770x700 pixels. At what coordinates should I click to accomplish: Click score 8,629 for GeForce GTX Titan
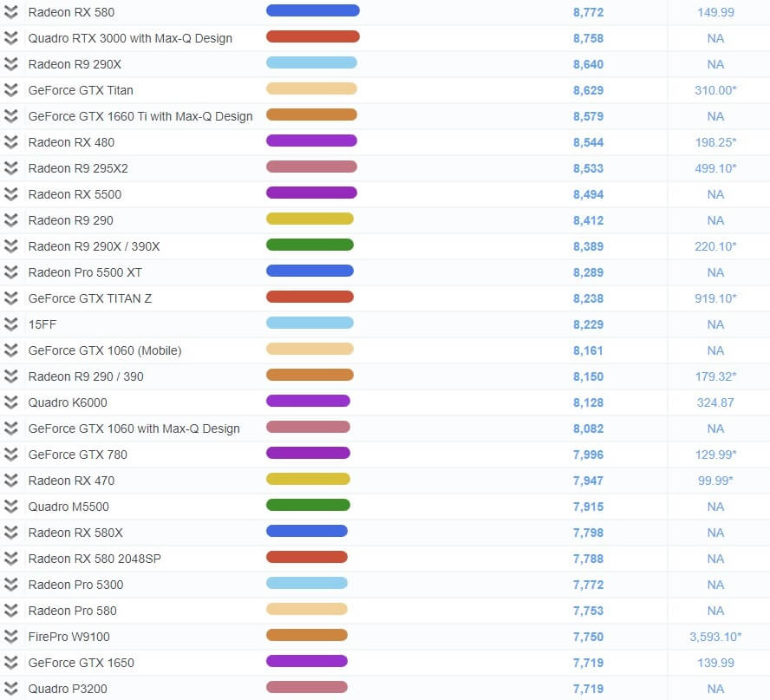pos(588,90)
